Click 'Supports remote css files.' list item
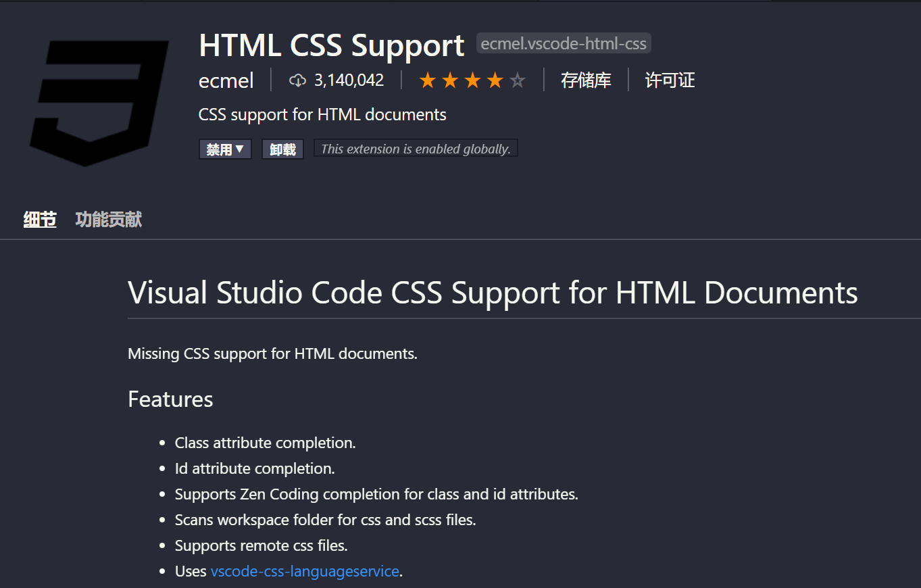 pos(261,545)
